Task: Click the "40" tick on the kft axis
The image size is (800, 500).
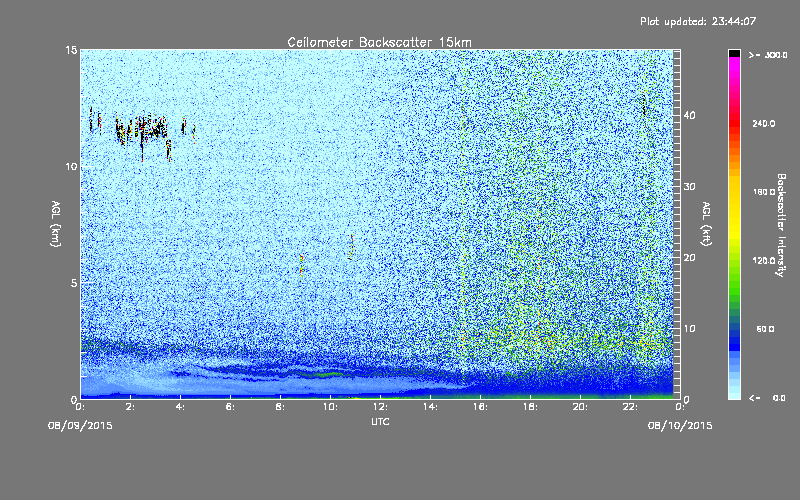Action: [689, 115]
